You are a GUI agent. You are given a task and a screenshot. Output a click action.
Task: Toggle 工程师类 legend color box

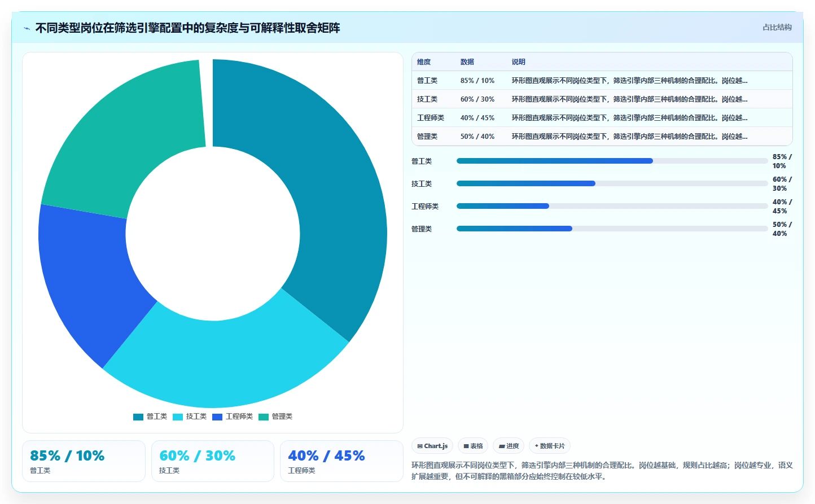click(x=217, y=417)
